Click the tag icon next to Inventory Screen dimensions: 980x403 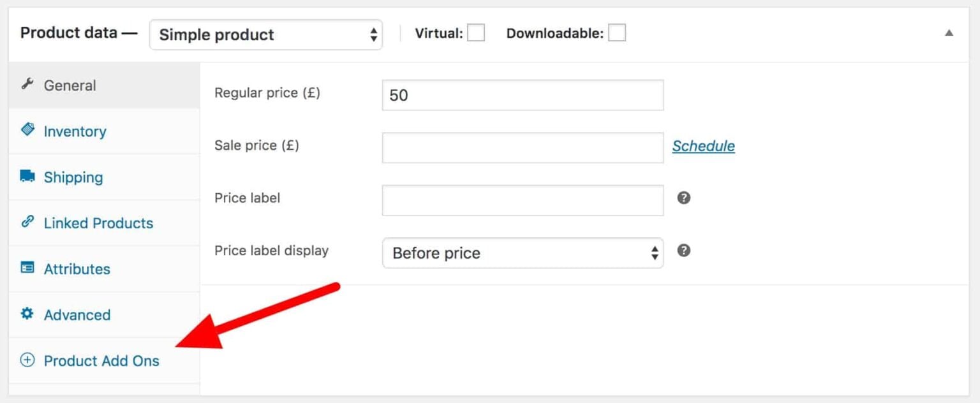[27, 130]
